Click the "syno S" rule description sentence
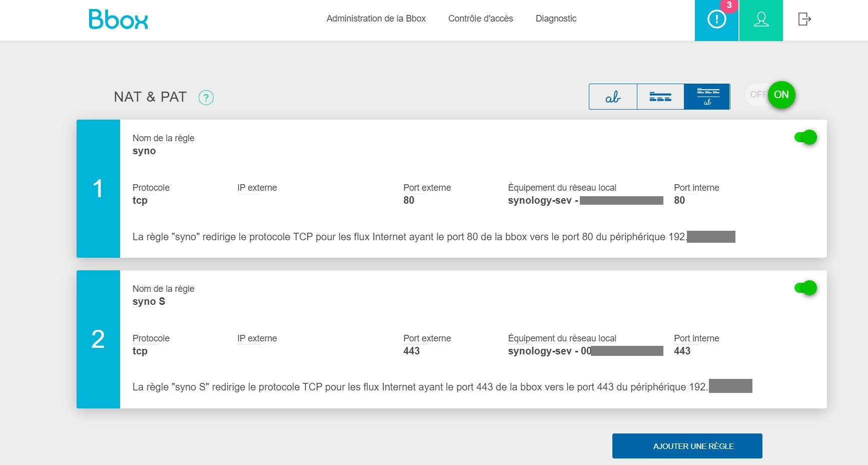The image size is (868, 465). click(x=442, y=387)
